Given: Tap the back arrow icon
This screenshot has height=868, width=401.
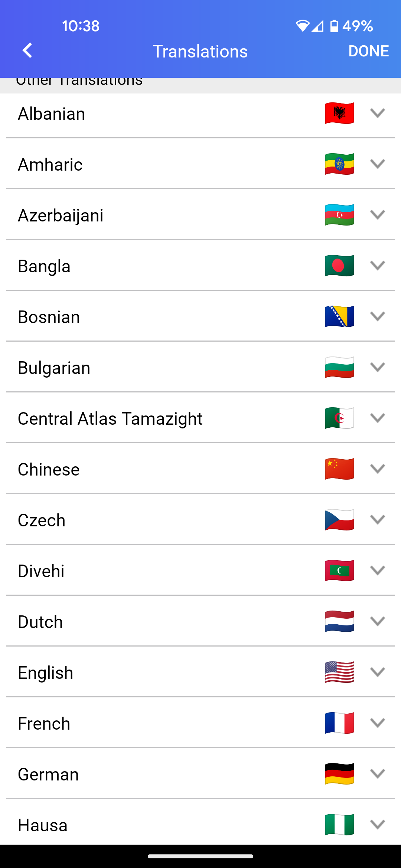Looking at the screenshot, I should tap(27, 50).
